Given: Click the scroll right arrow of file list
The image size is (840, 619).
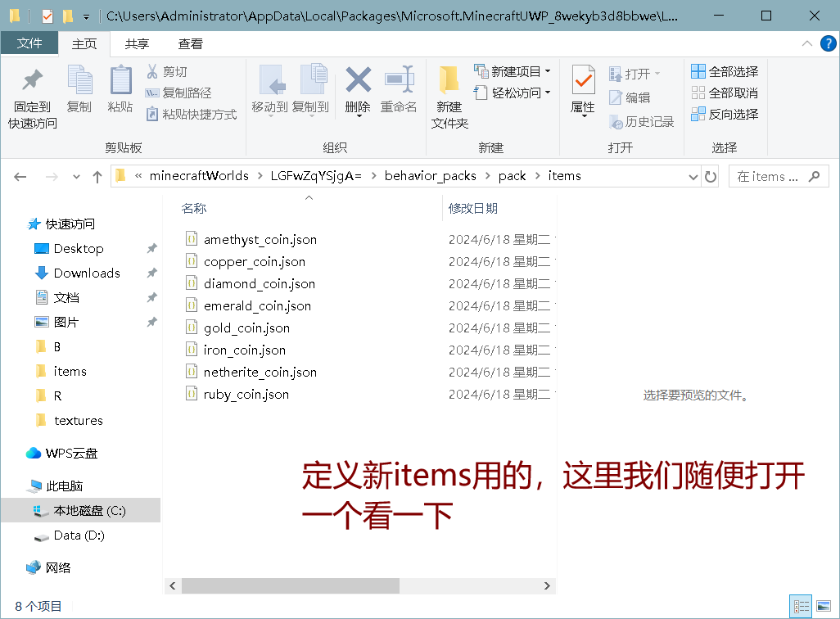Looking at the screenshot, I should pos(547,585).
